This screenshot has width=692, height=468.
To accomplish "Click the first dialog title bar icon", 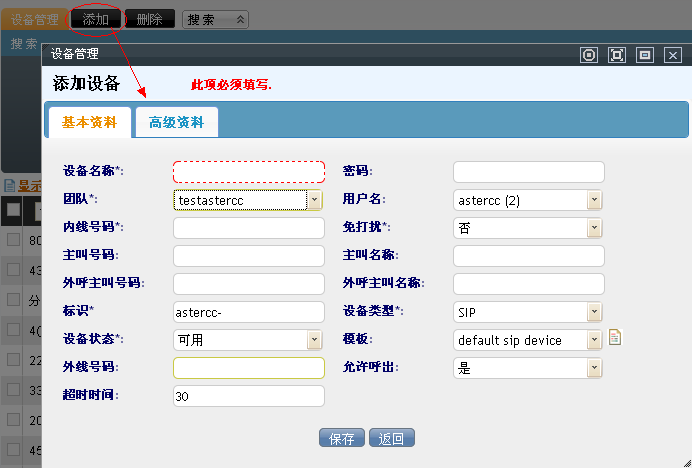I will 589,55.
